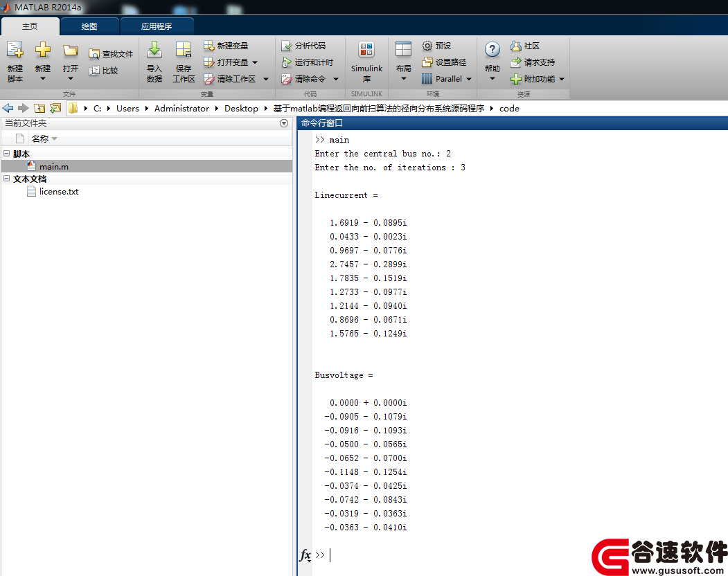728x576 pixels.
Task: Switch to the 主页 (Home) tab
Action: pos(30,26)
